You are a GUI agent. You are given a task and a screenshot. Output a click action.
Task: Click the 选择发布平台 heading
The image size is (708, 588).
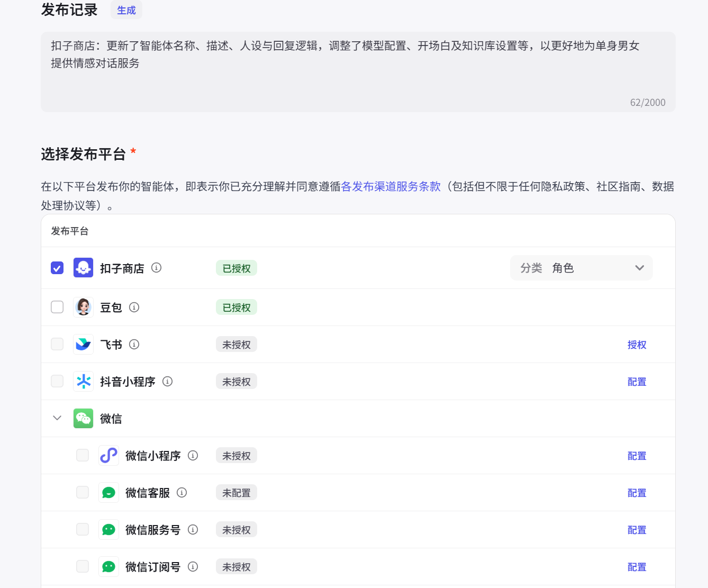pyautogui.click(x=83, y=154)
